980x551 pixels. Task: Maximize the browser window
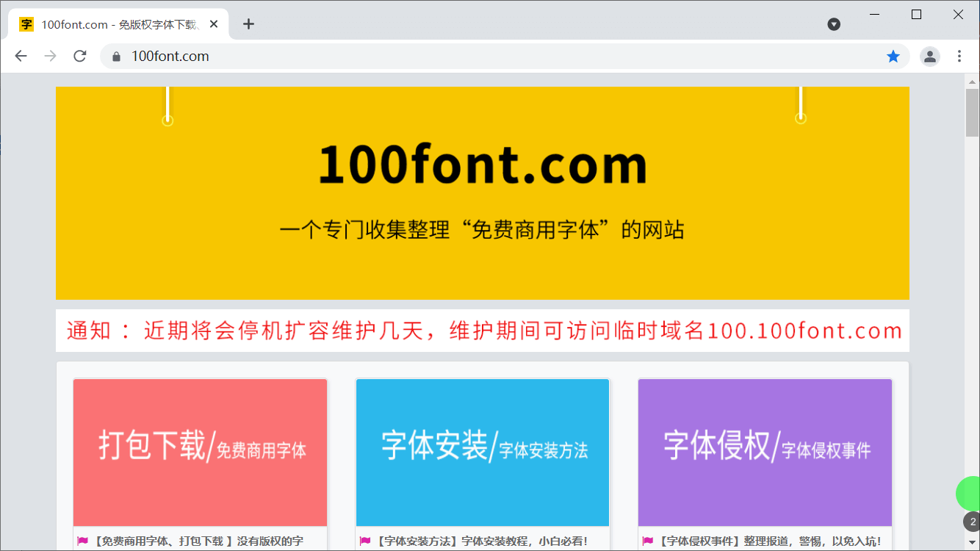(916, 14)
